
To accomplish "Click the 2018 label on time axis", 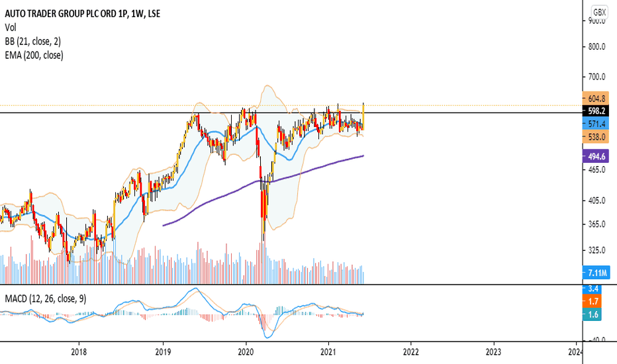I will tap(79, 352).
